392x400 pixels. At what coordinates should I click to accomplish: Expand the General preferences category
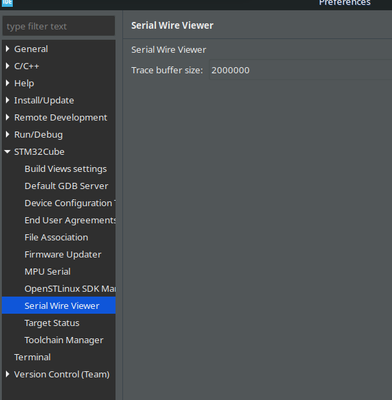(x=7, y=49)
